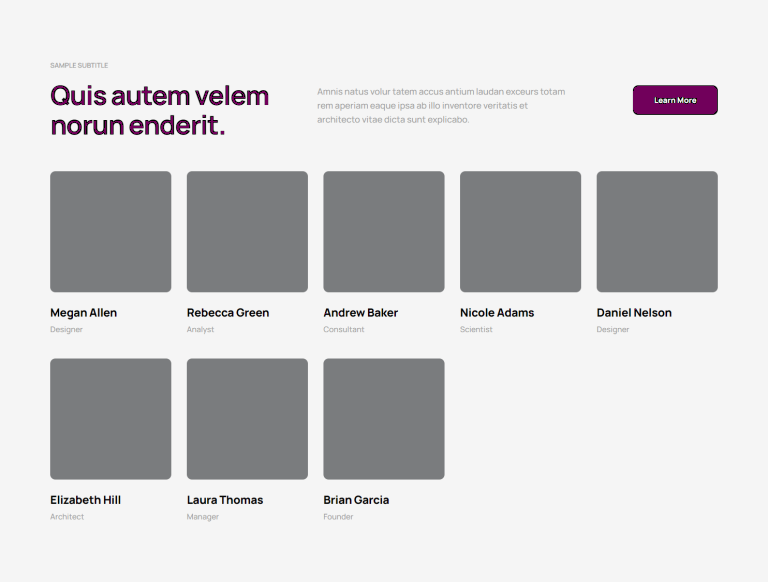The height and width of the screenshot is (582, 768).
Task: Click Consultant role under Andrew Baker
Action: [x=344, y=329]
